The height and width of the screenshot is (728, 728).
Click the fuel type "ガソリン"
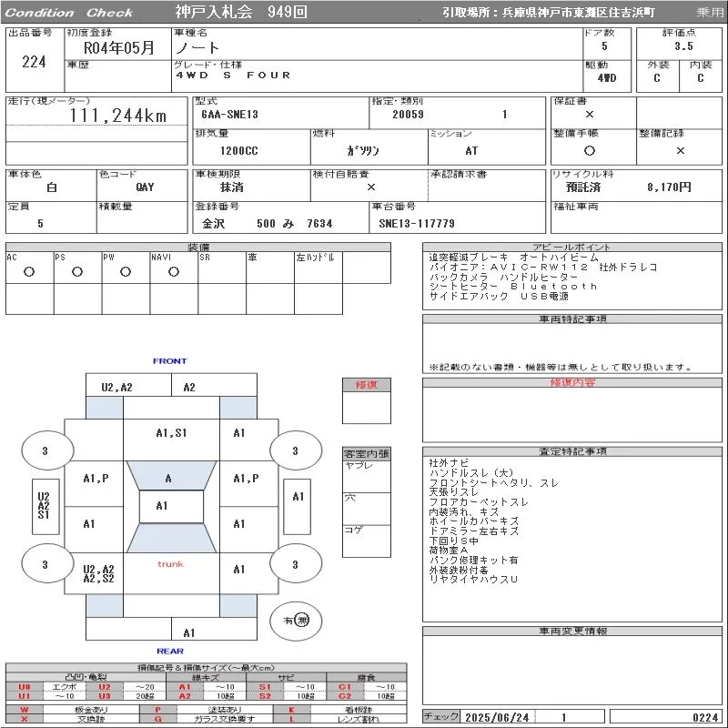(x=363, y=150)
